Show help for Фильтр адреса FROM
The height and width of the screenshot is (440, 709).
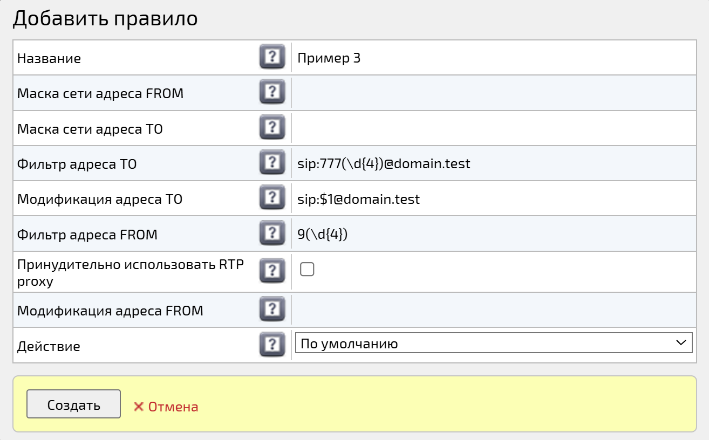point(272,234)
